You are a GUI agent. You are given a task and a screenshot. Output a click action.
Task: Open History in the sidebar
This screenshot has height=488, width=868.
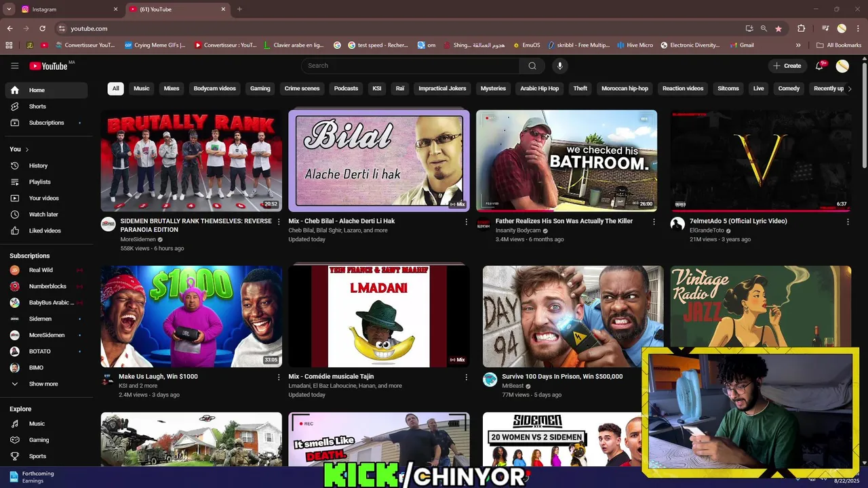46,165
